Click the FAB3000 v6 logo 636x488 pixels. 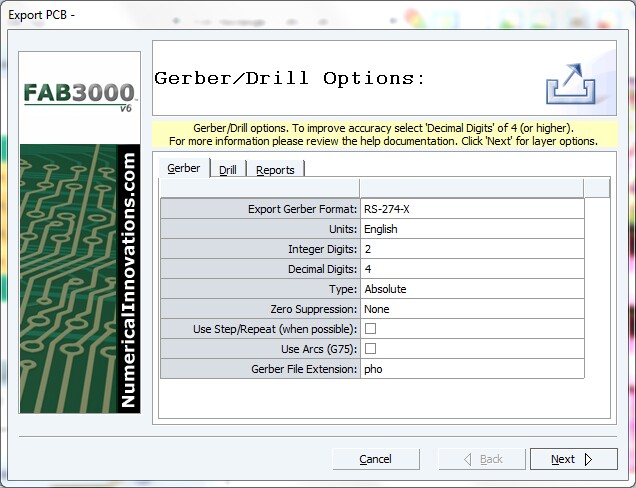[x=80, y=97]
